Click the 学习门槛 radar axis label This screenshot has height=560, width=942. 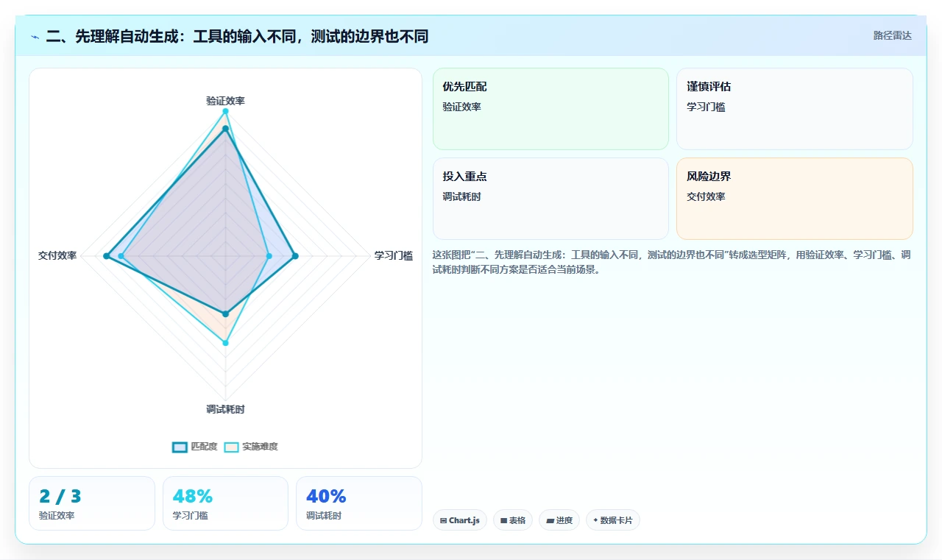(x=394, y=256)
